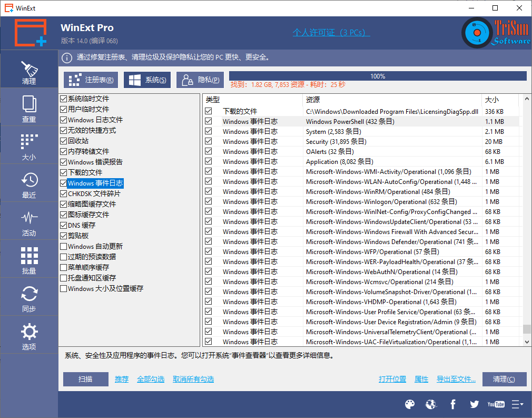Switch to the 系统(S) system tab
The height and width of the screenshot is (418, 532).
(x=147, y=80)
